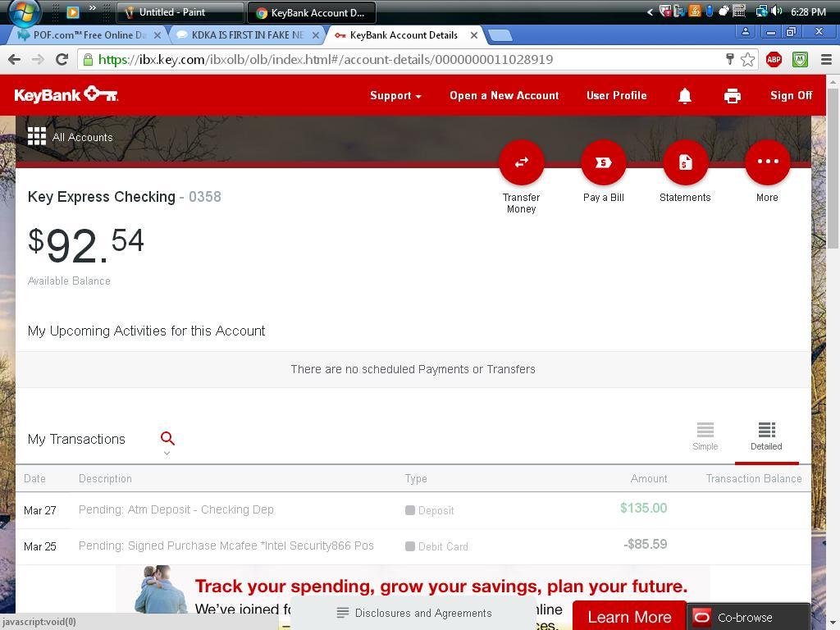This screenshot has height=630, width=840.
Task: Show hidden tray icons arrow
Action: coord(650,11)
